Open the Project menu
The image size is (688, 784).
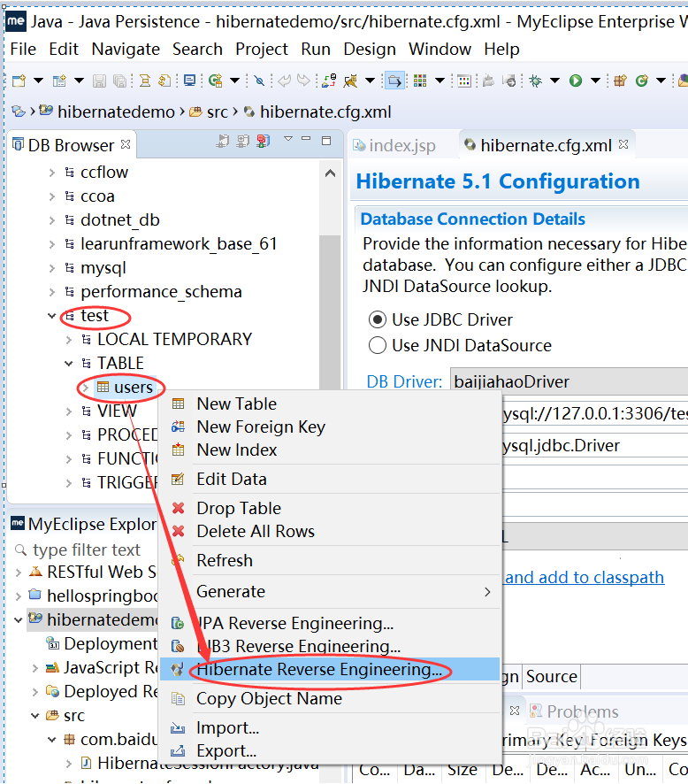[x=262, y=49]
